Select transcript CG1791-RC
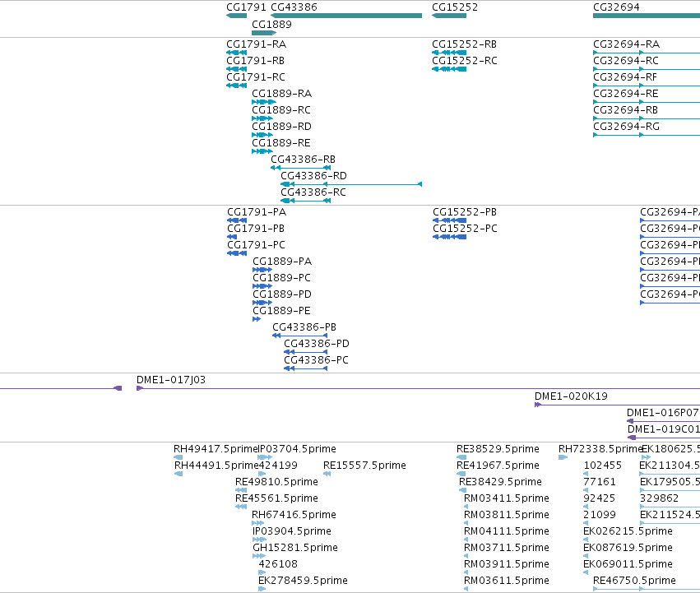The height and width of the screenshot is (593, 700). click(255, 77)
